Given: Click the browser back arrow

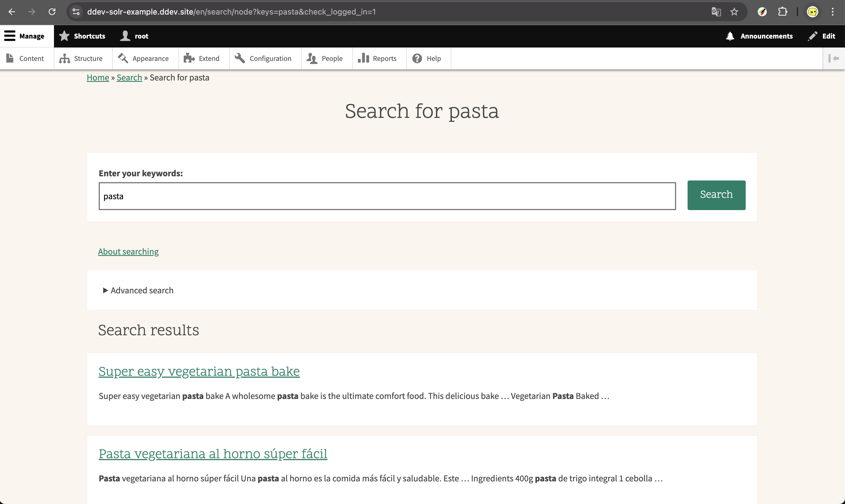Looking at the screenshot, I should pyautogui.click(x=12, y=12).
